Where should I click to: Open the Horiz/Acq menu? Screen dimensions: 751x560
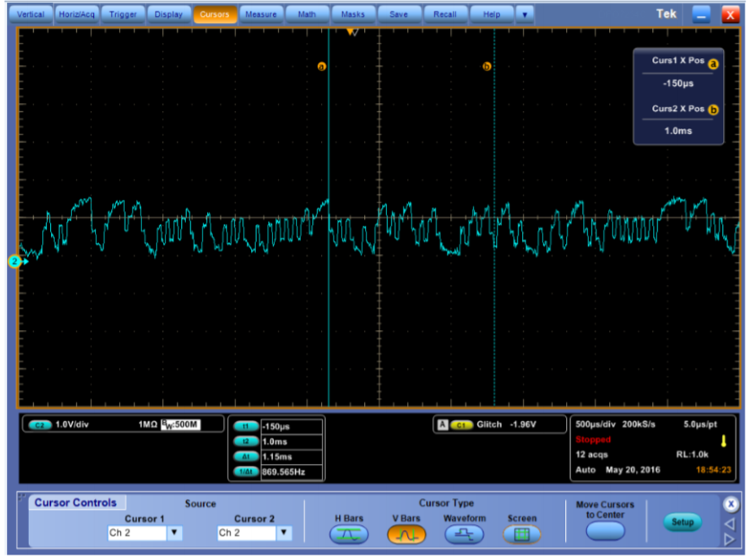click(76, 14)
